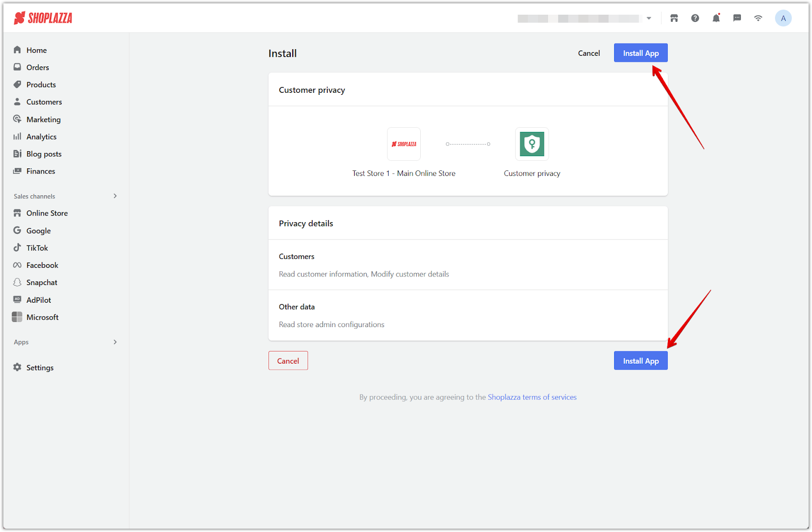
Task: Click "Read customer information, Modify customer details" text
Action: pos(364,274)
